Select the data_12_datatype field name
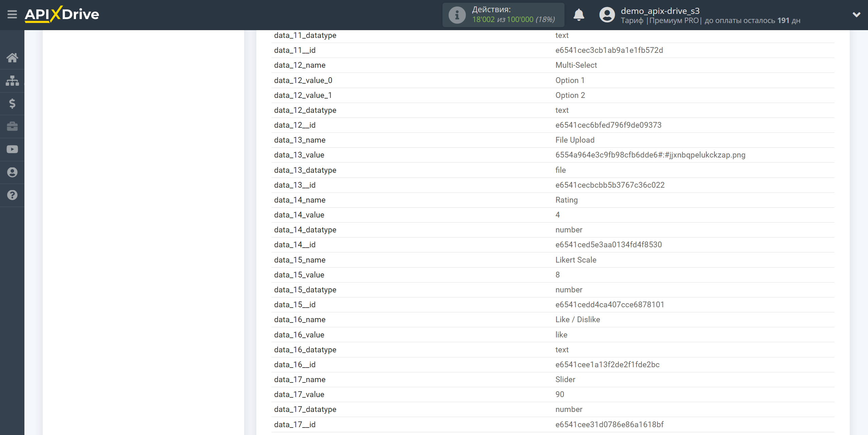This screenshot has width=868, height=435. (x=305, y=110)
